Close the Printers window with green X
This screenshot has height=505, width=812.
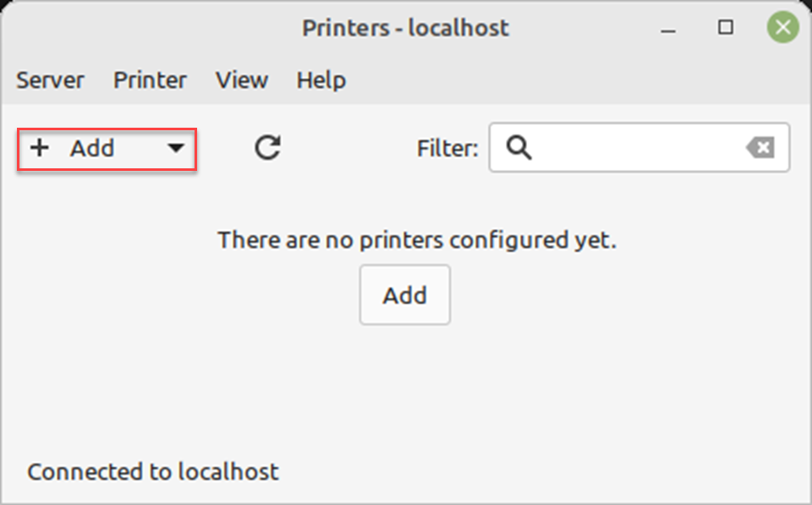click(x=782, y=28)
